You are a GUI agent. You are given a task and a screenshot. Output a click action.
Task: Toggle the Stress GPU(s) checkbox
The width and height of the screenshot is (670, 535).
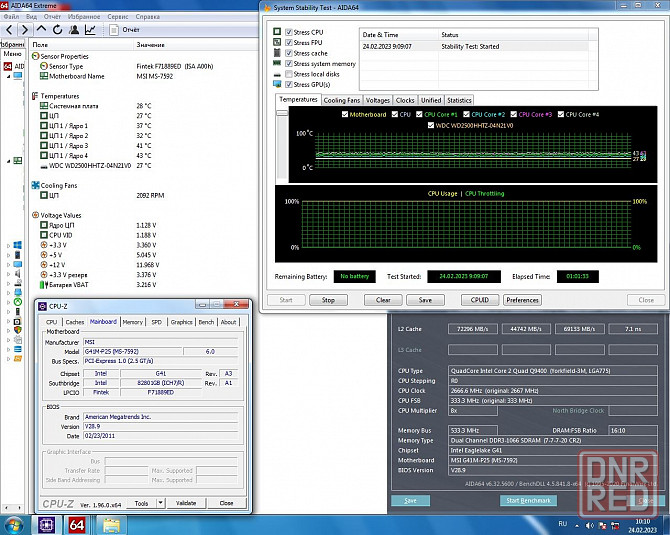289,84
